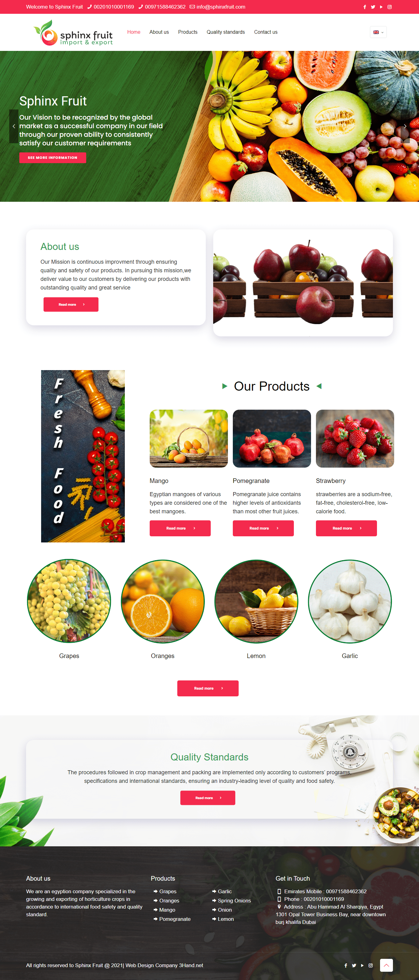Open the Quality standards menu item
This screenshot has width=419, height=980.
pos(226,32)
